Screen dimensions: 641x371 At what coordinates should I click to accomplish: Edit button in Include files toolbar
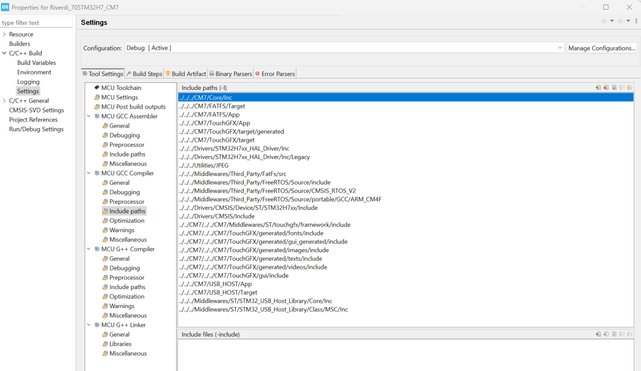tap(614, 334)
